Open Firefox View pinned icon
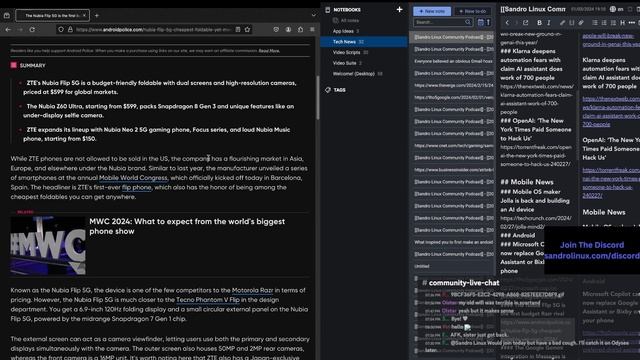 pos(7,16)
